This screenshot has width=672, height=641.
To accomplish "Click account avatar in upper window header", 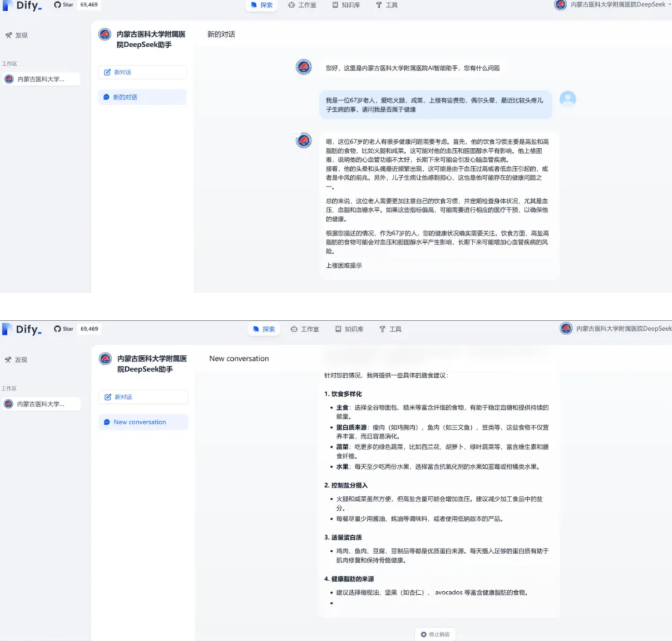I will point(561,5).
